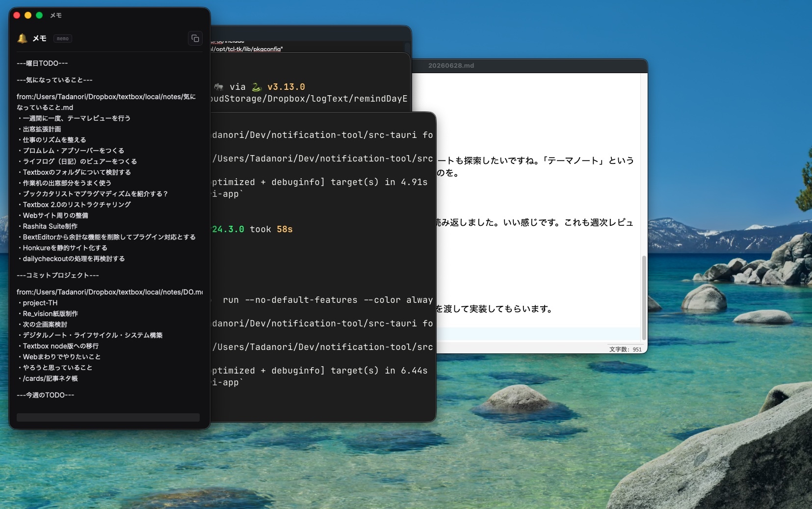
Task: Click プロムレム・アブソーバーをつくる item
Action: [x=71, y=151]
